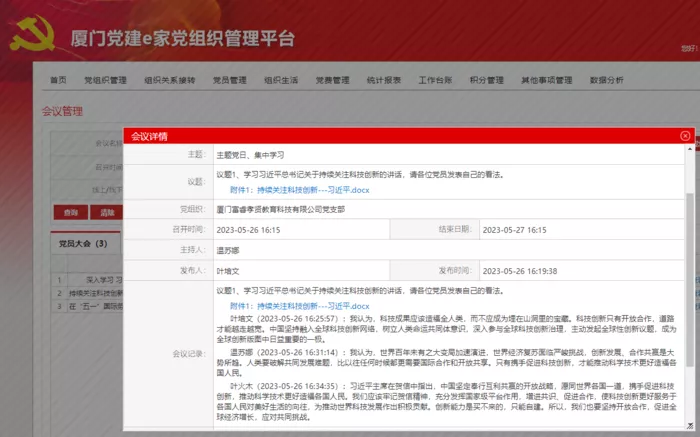This screenshot has width=700, height=437.
Task: Click the dialog resize grip icon
Action: 690,425
